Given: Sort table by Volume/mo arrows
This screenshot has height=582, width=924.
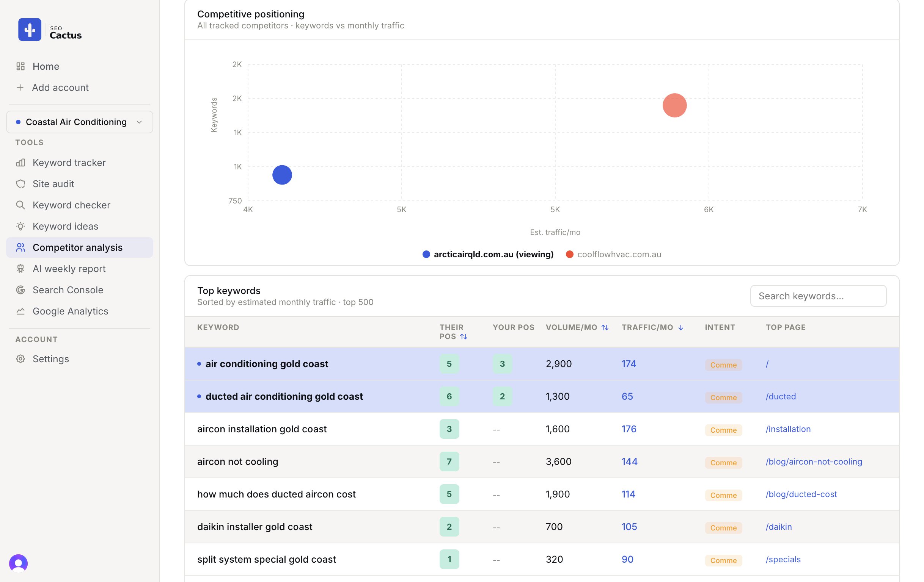Looking at the screenshot, I should pos(605,327).
